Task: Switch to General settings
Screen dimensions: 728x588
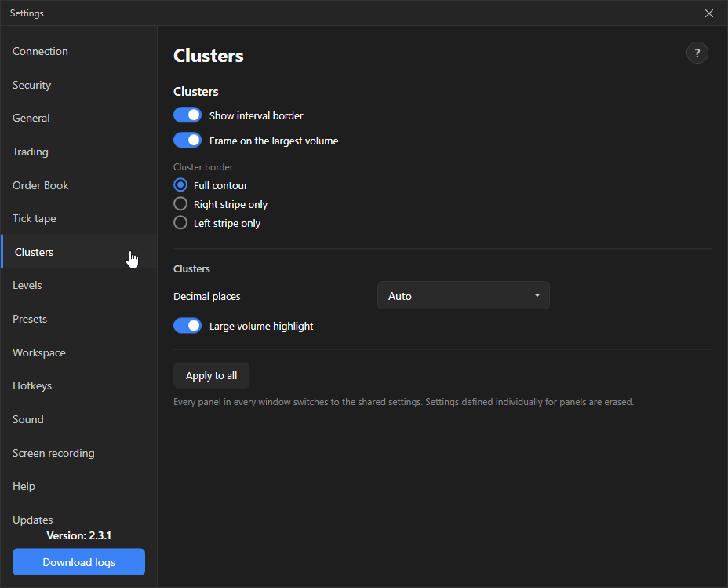Action: click(79, 118)
